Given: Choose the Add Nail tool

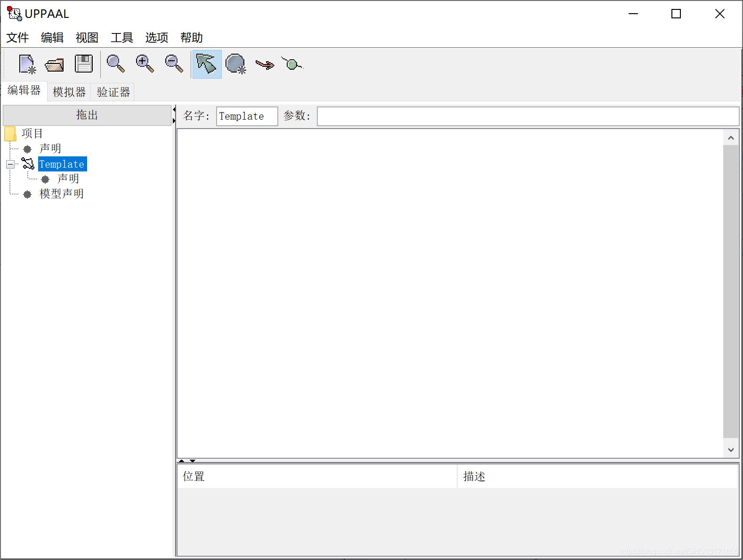Looking at the screenshot, I should [x=292, y=64].
